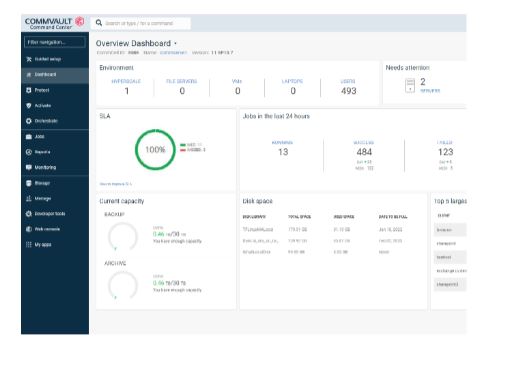This screenshot has width=511, height=371.
Task: Click the Monitoring icon
Action: (29, 167)
